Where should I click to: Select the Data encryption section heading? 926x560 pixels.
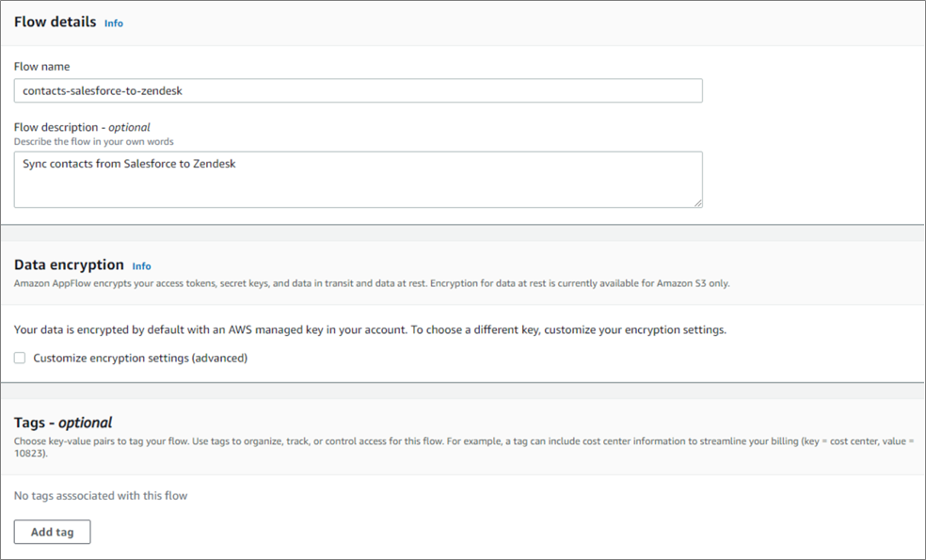[69, 264]
